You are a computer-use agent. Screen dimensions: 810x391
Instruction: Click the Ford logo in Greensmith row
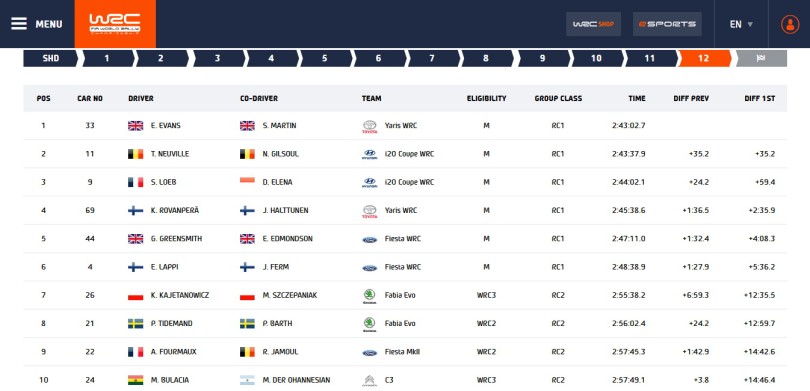click(x=369, y=239)
